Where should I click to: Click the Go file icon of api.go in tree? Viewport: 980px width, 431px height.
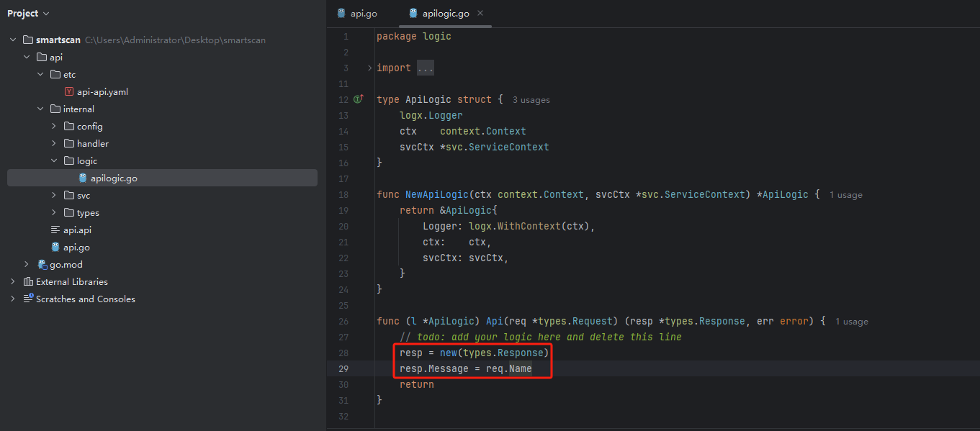click(55, 248)
